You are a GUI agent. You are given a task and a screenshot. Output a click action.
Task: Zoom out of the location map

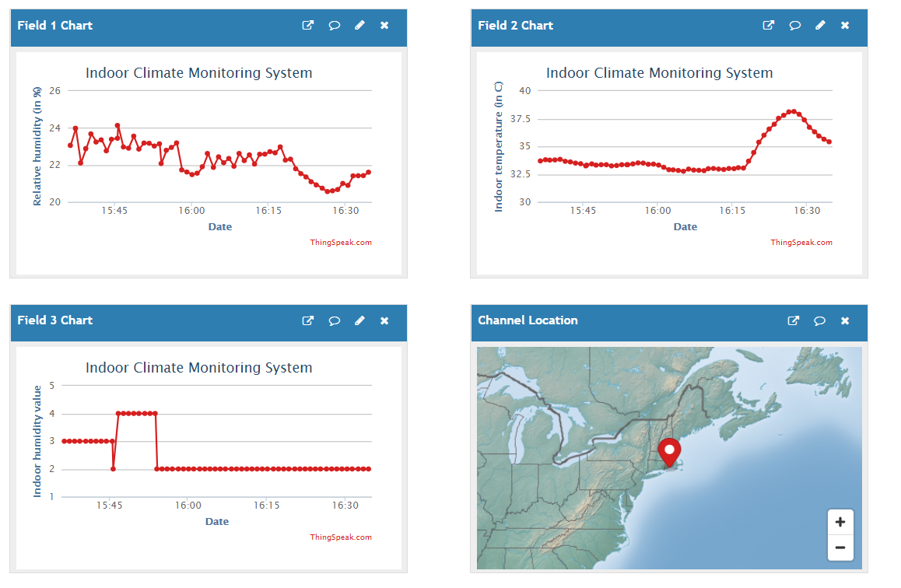(x=840, y=548)
